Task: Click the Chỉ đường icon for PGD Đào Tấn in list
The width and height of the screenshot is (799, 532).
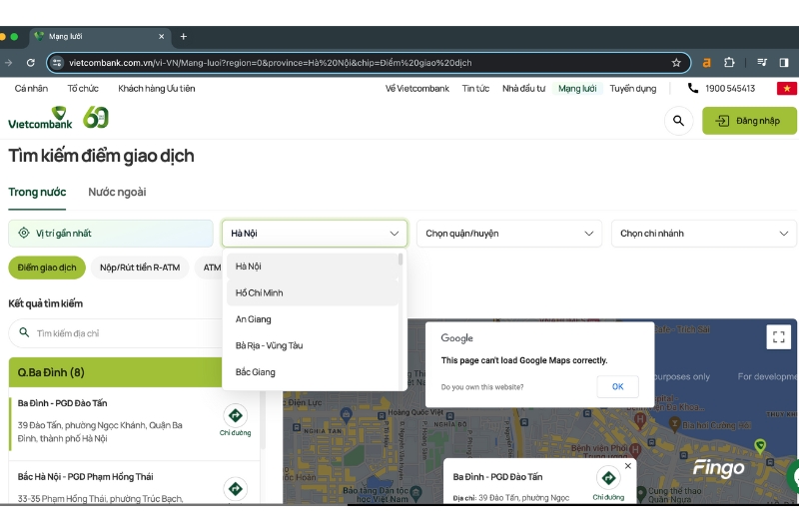Action: (x=235, y=416)
